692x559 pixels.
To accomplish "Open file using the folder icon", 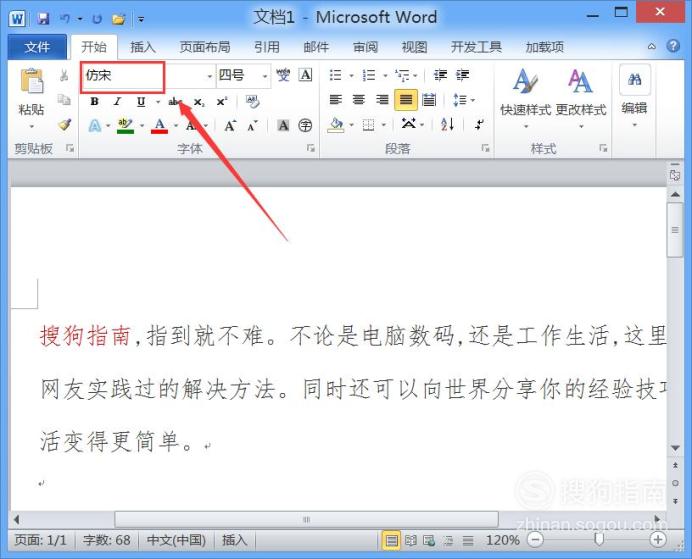I will [x=118, y=19].
